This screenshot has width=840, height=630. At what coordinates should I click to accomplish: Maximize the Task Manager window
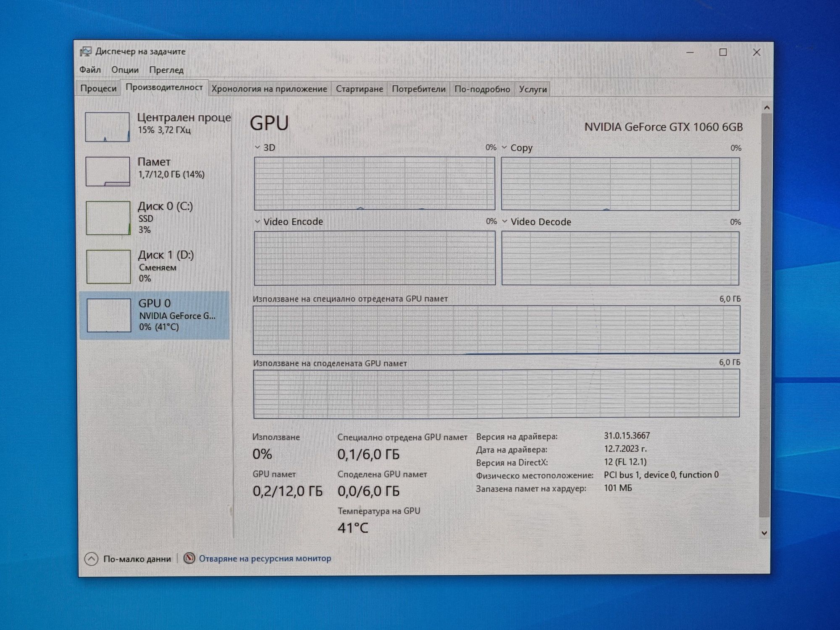pos(723,52)
